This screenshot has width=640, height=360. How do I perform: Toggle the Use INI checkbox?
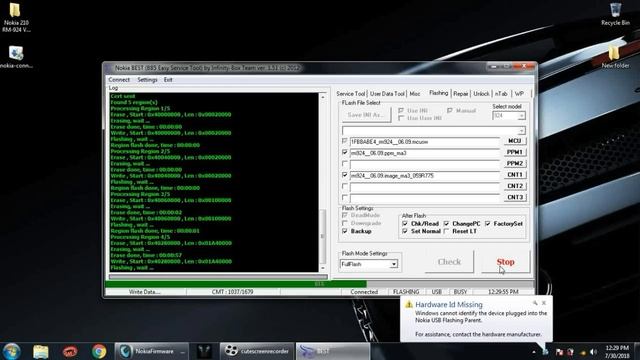pyautogui.click(x=401, y=111)
